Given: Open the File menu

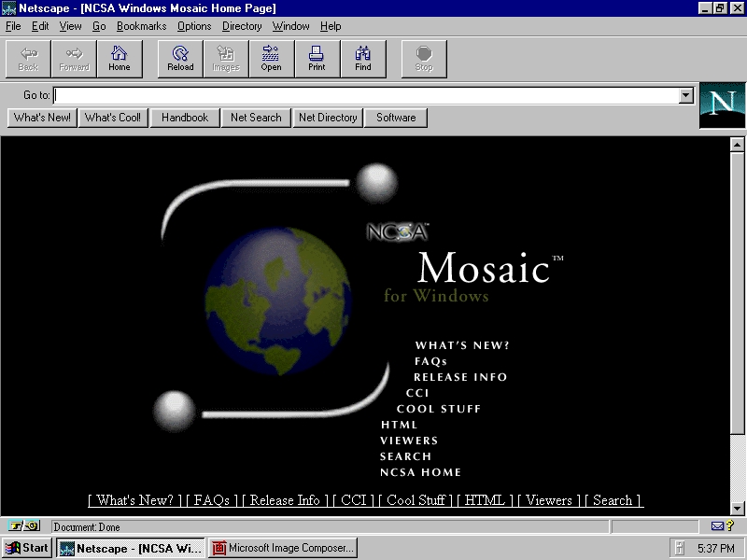Looking at the screenshot, I should point(13,26).
